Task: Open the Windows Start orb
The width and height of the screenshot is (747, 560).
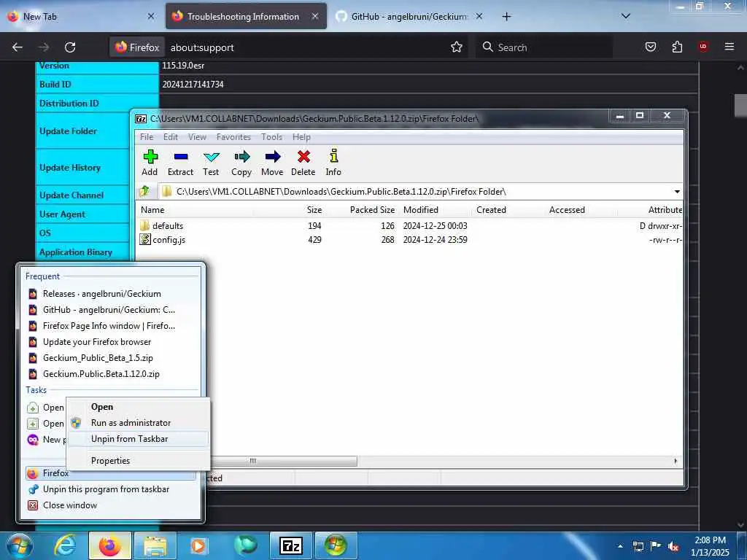Action: (20, 545)
